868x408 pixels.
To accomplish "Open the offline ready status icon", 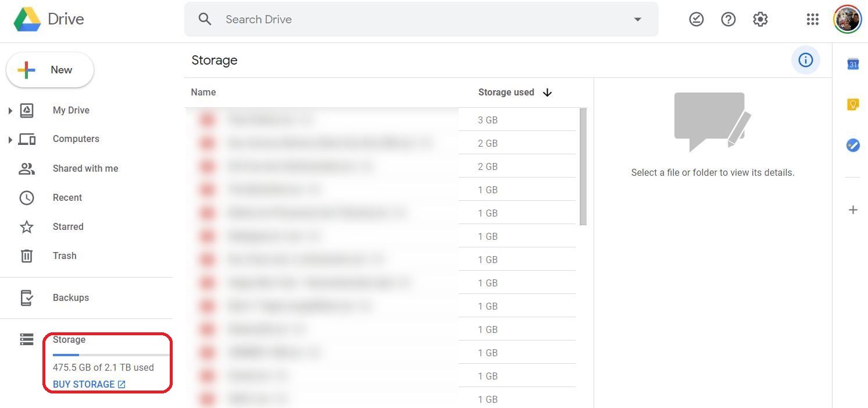I will click(696, 19).
